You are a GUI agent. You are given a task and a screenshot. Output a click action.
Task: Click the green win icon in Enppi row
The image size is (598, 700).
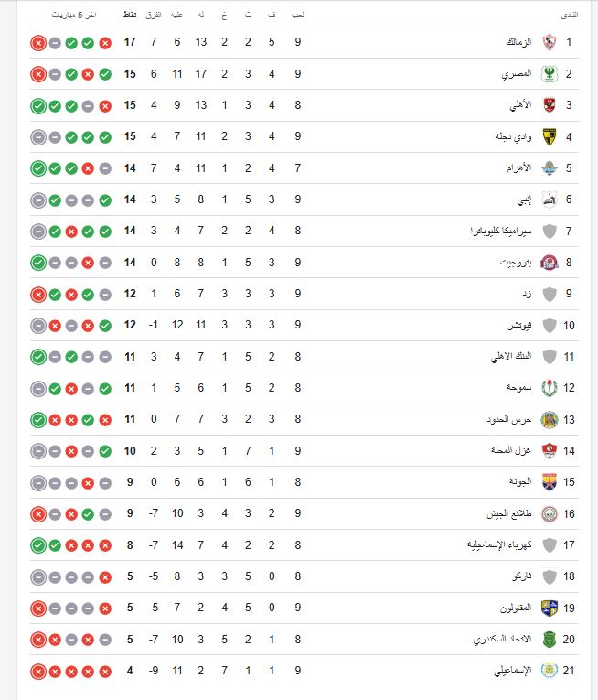point(105,199)
